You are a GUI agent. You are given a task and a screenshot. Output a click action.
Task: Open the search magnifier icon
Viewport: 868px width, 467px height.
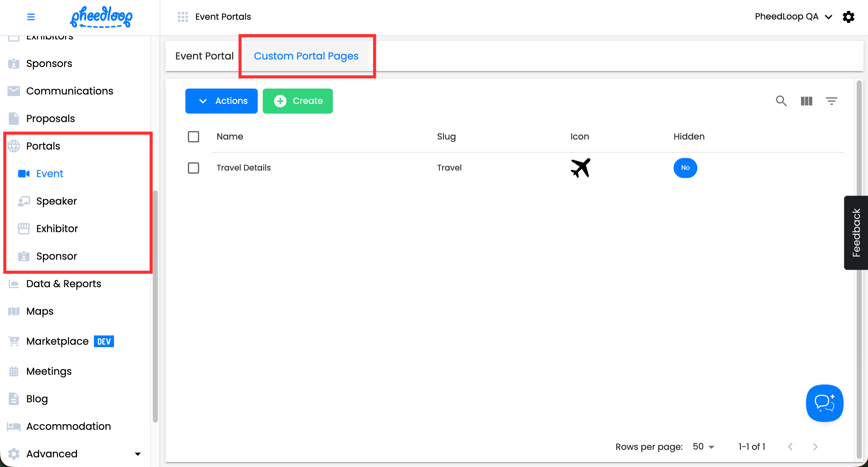tap(781, 101)
